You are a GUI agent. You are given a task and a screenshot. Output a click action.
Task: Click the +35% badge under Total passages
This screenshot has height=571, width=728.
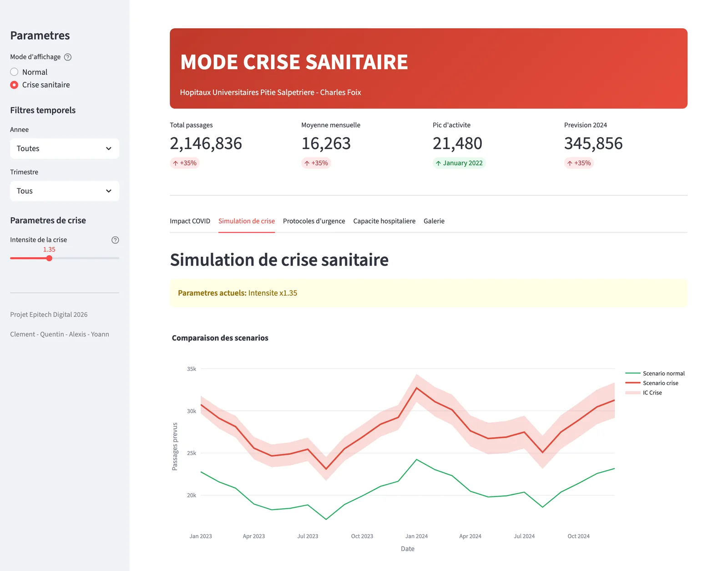185,163
